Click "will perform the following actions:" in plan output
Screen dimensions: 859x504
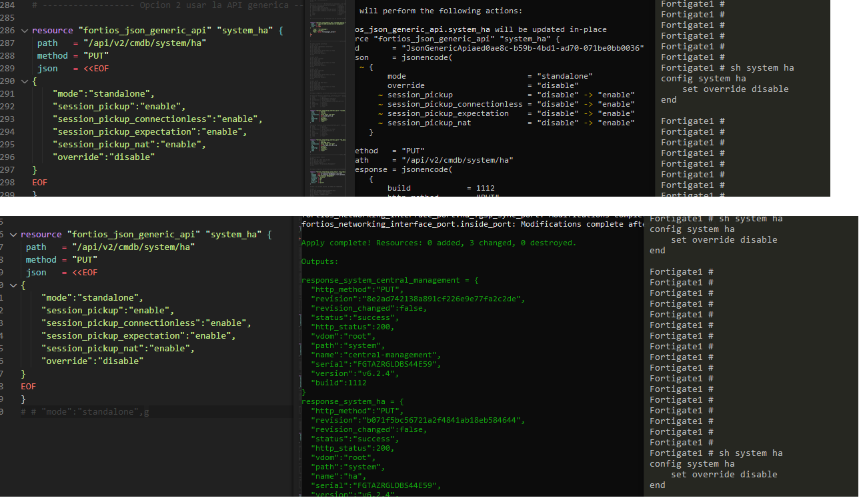pos(441,11)
